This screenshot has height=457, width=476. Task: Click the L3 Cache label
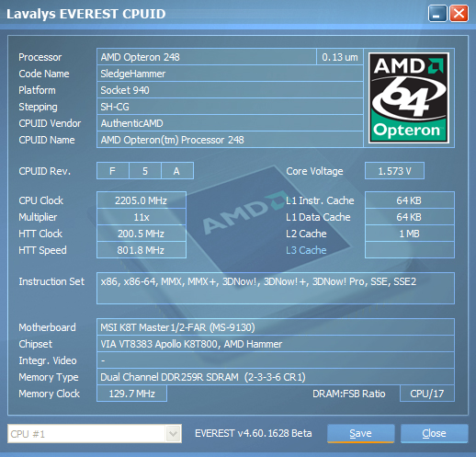point(306,250)
